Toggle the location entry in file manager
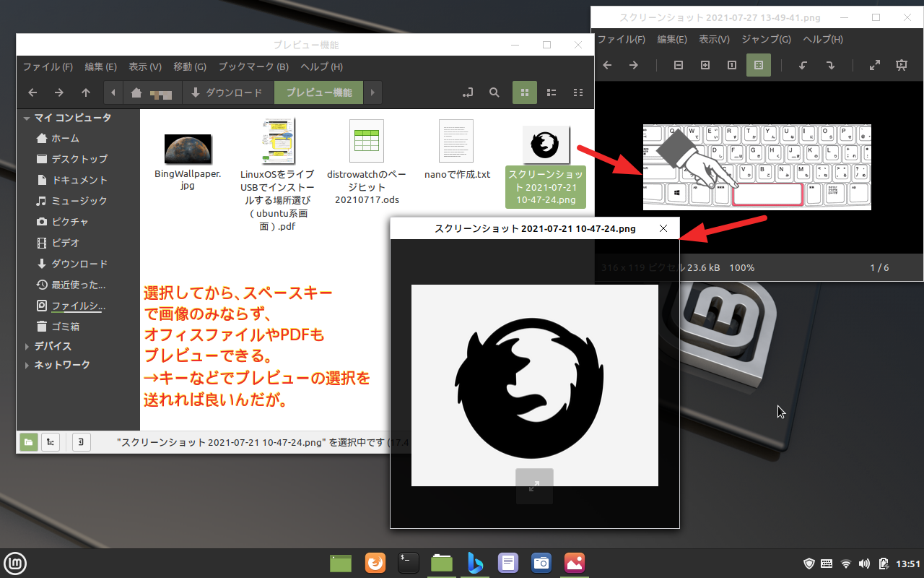Viewport: 924px width, 578px height. pyautogui.click(x=468, y=92)
